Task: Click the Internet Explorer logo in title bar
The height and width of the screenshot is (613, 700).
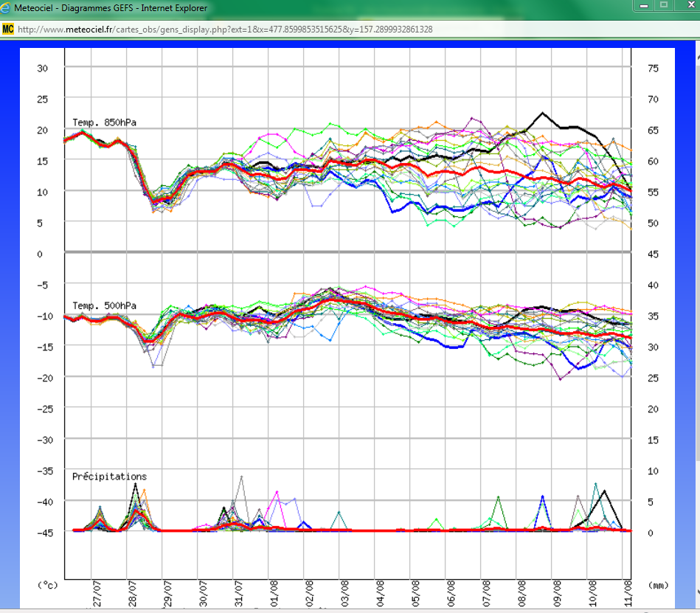Action: 5,7
